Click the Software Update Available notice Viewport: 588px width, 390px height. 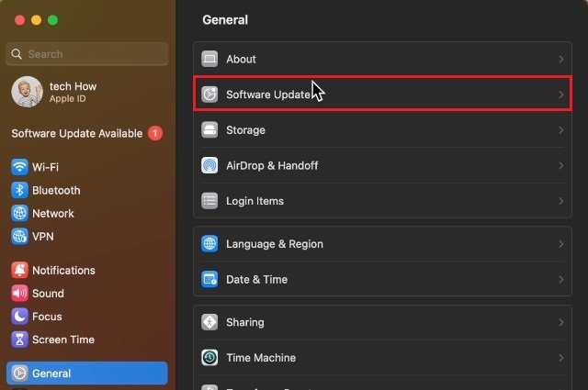[x=86, y=133]
